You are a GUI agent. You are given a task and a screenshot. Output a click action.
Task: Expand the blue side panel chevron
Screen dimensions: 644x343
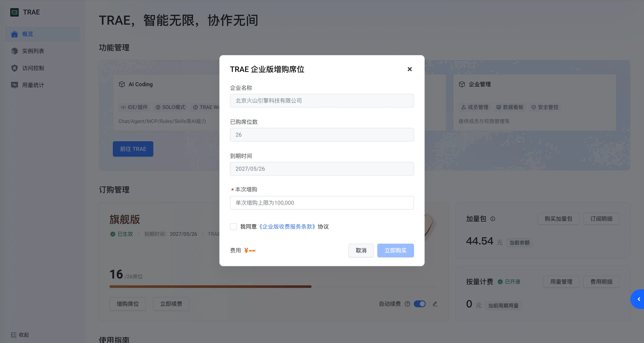[x=638, y=299]
